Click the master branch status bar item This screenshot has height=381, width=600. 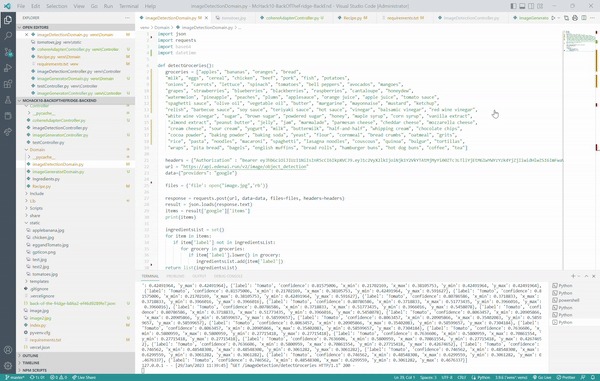pyautogui.click(x=15, y=377)
